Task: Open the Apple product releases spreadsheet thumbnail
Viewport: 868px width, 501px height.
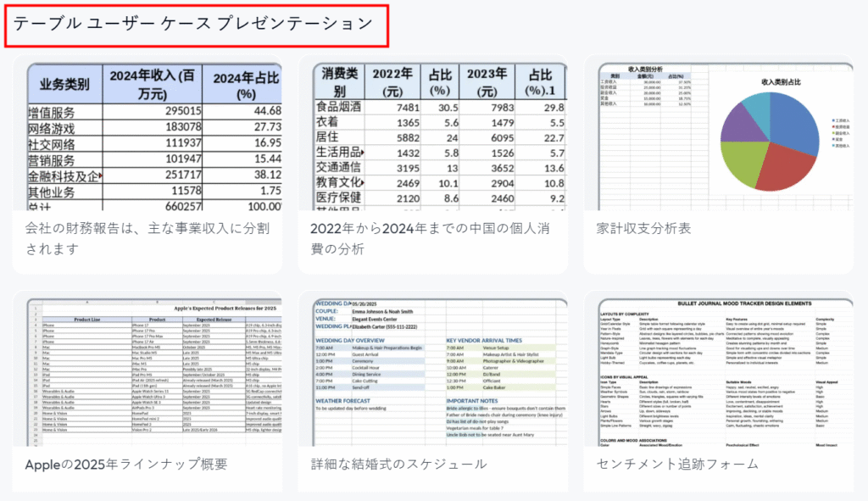Action: (153, 371)
